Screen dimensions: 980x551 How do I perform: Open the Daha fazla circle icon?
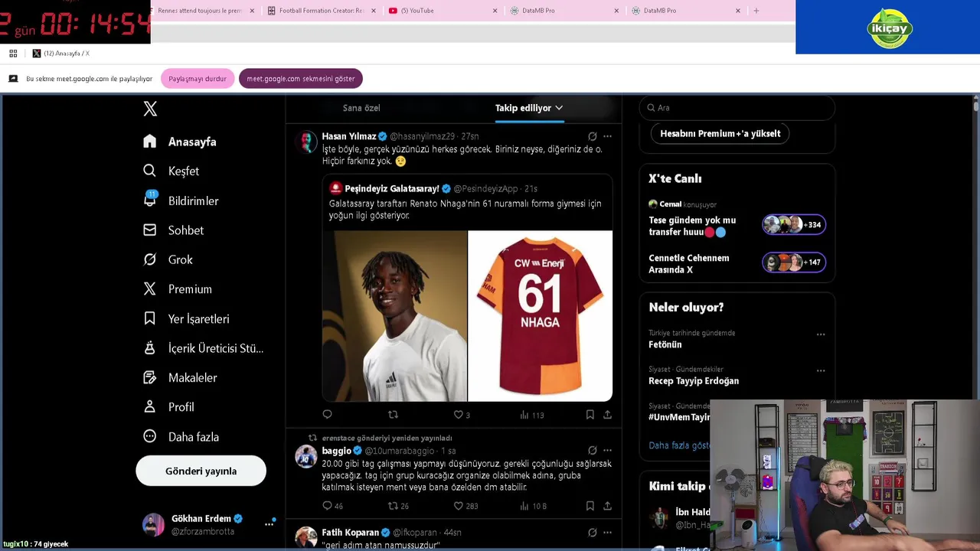click(x=150, y=436)
